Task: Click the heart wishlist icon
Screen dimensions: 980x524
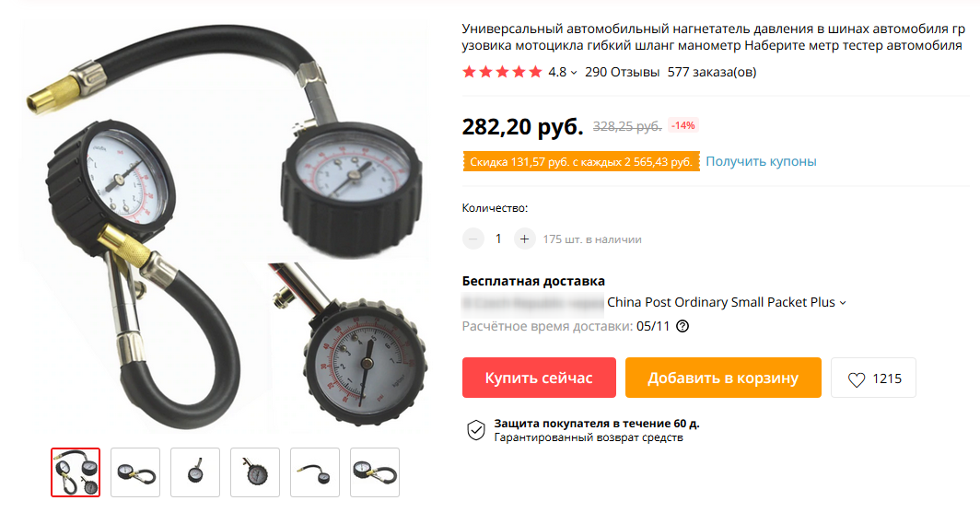Action: pyautogui.click(x=857, y=379)
